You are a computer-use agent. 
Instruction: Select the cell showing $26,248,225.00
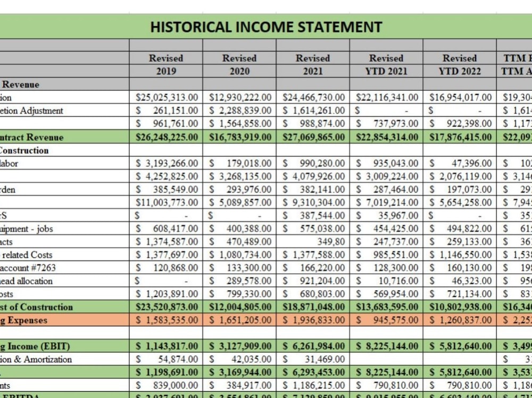click(166, 137)
